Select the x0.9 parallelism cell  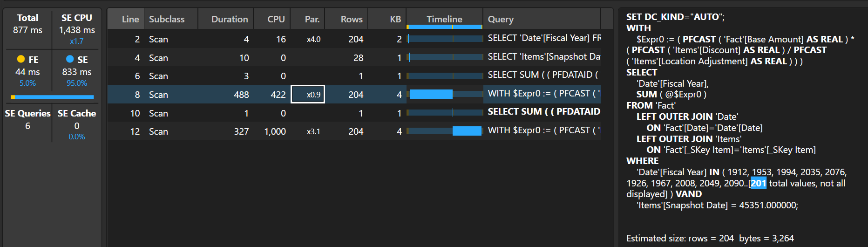click(x=308, y=95)
